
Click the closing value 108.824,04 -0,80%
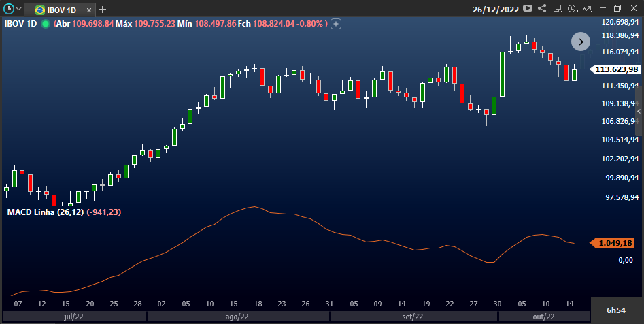[x=288, y=23]
